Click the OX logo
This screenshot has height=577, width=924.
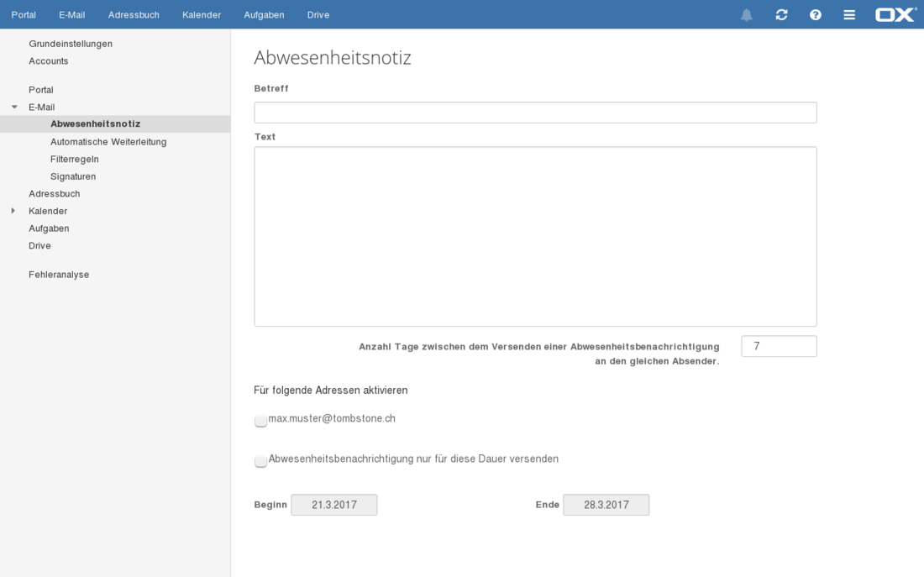pyautogui.click(x=895, y=15)
